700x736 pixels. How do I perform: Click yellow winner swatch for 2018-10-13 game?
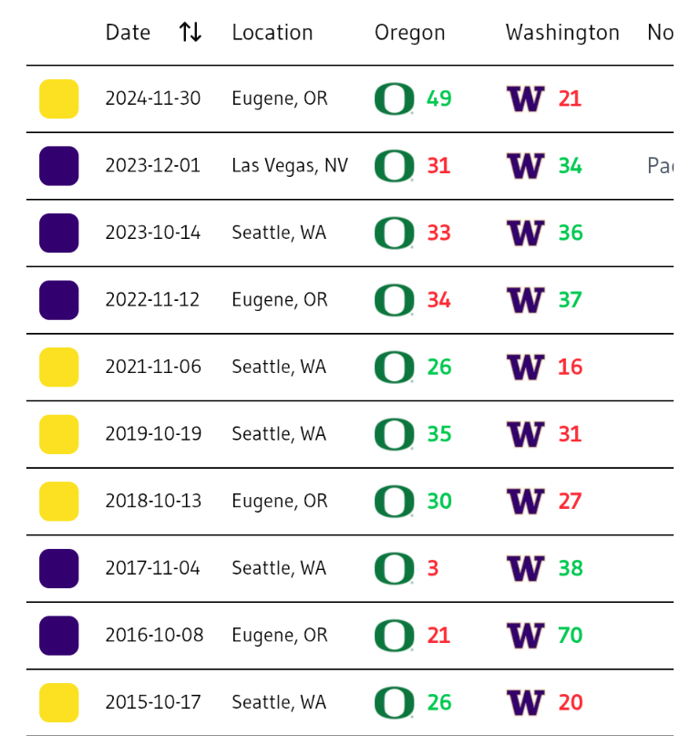coord(59,501)
